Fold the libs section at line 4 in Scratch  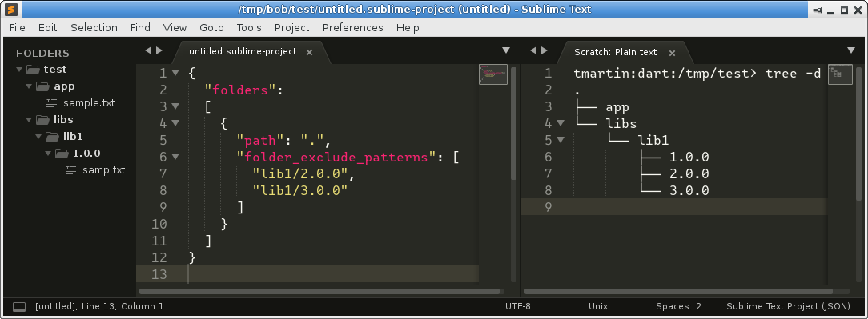coord(561,123)
